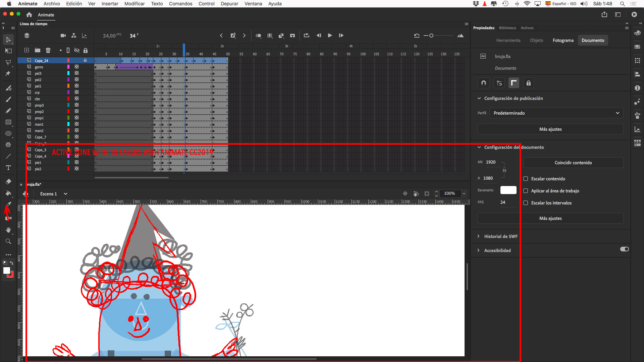This screenshot has height=362, width=644.
Task: Enable the Escalar contenido checkbox
Action: pos(526,179)
